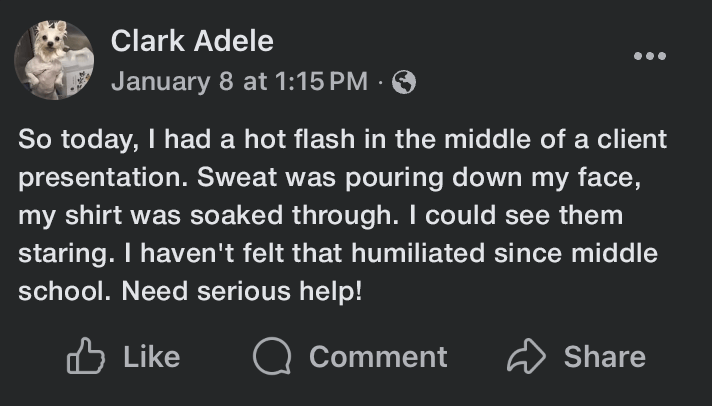Image resolution: width=712 pixels, height=406 pixels.
Task: Open the Clark Adele profile name link
Action: pyautogui.click(x=192, y=41)
